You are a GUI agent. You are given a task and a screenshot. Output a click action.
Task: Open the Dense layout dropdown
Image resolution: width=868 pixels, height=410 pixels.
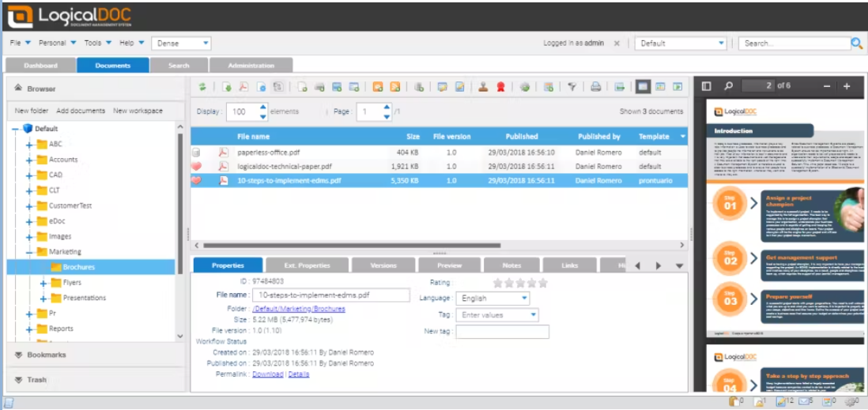click(183, 43)
